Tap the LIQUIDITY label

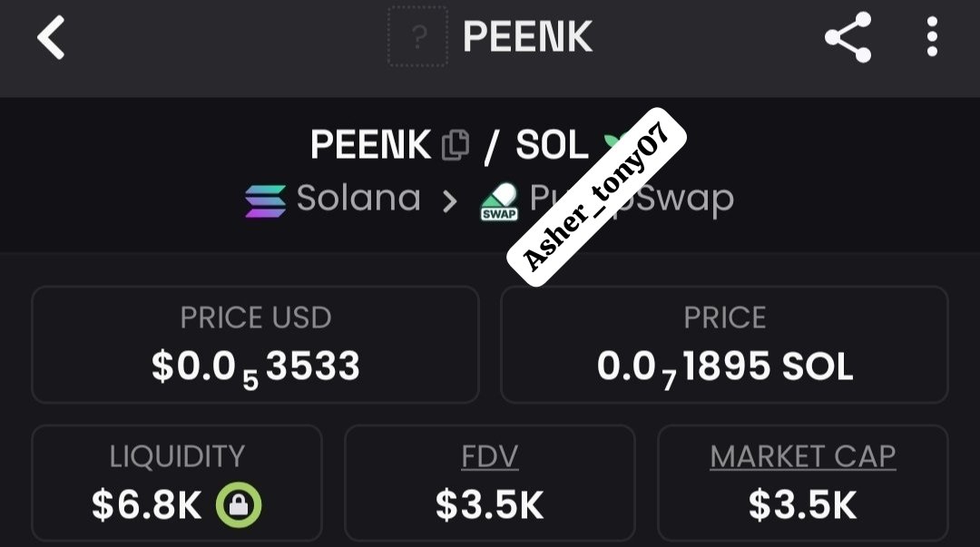(x=177, y=456)
